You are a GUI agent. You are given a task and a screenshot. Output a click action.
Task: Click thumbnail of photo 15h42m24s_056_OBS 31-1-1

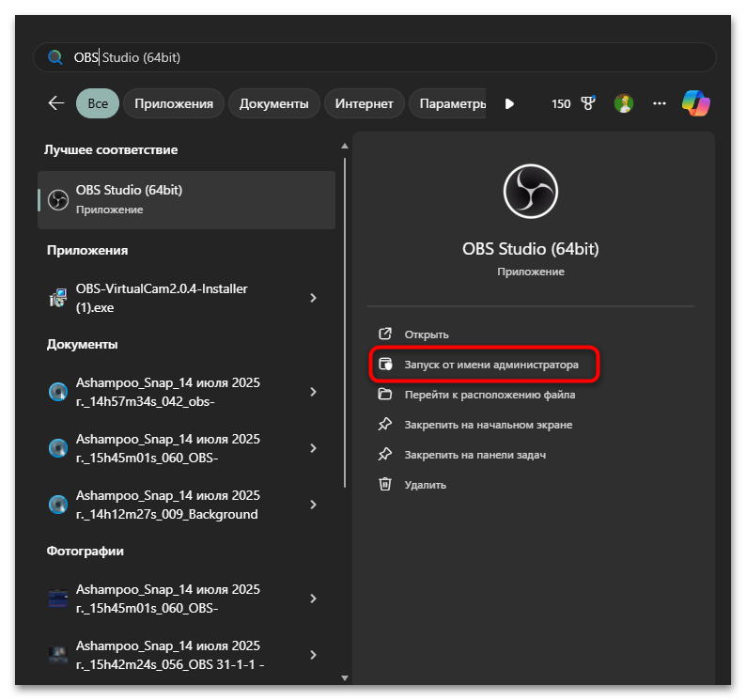click(x=58, y=655)
